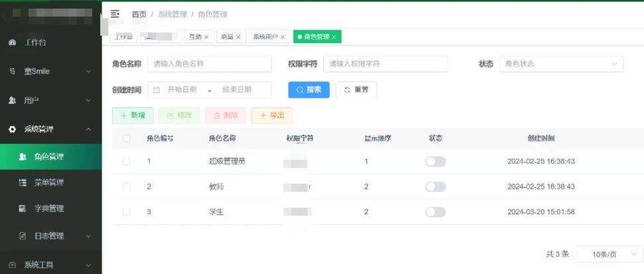
Task: Toggle the select-all header checkbox
Action: point(127,138)
